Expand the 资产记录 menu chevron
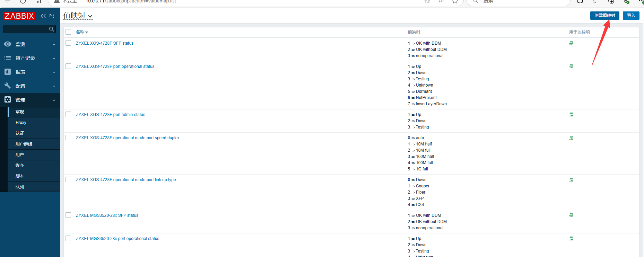Viewport: 644px width, 257px height. [x=54, y=58]
